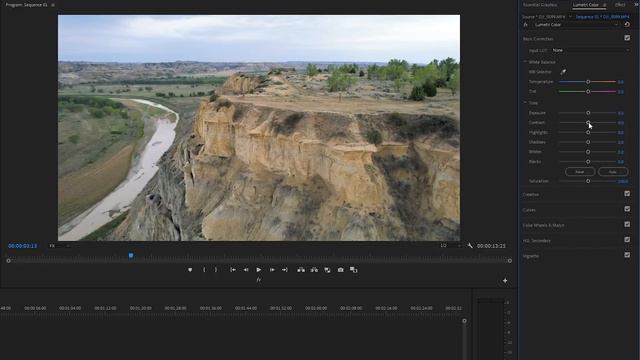Toggle the Creative section checkbox
This screenshot has height=360, width=640.
click(627, 194)
